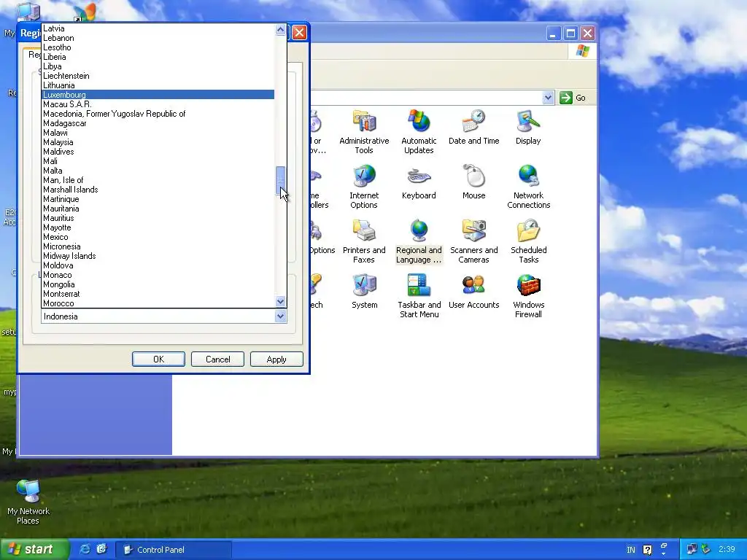Screen dimensions: 747x560
Task: Select Lebanon in the country list
Action: coord(158,38)
